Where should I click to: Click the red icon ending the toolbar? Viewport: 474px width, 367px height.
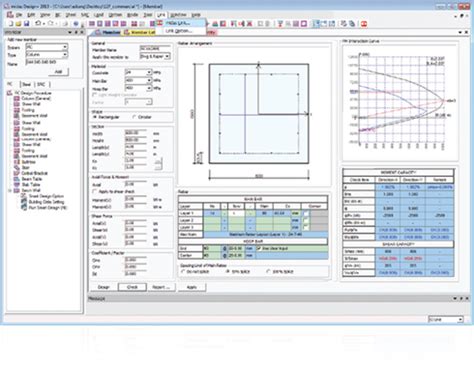pyautogui.click(x=364, y=24)
